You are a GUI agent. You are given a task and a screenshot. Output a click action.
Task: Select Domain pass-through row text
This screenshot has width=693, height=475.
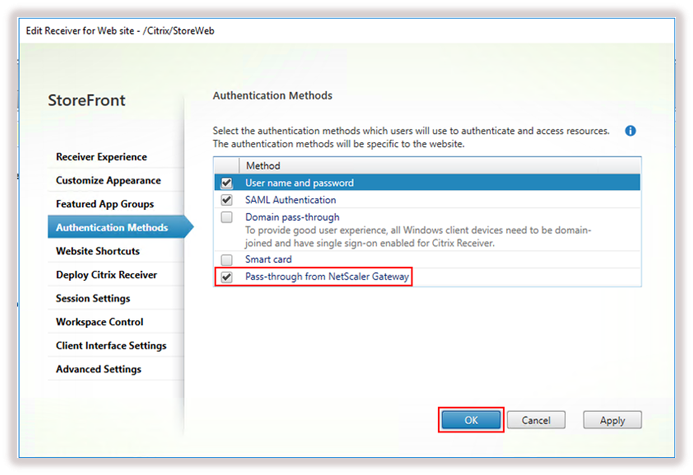[x=292, y=217]
